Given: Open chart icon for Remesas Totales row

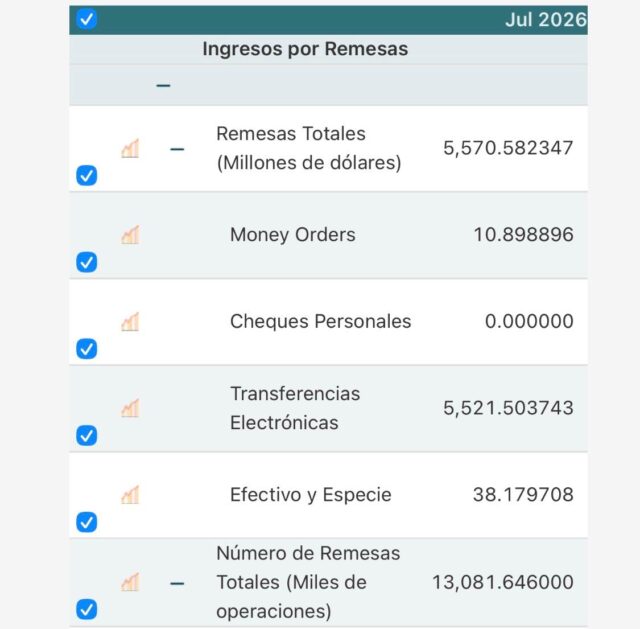Looking at the screenshot, I should point(130,148).
